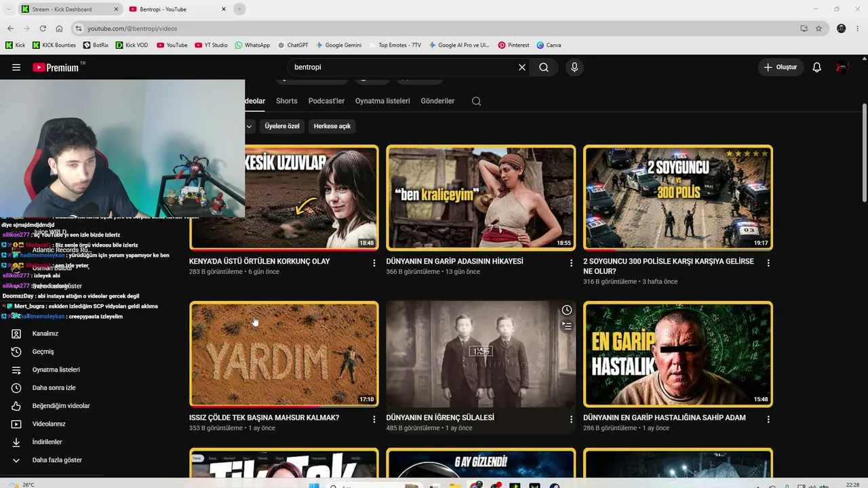
Task: Play the EN GARİP HASTALIK thumbnail
Action: point(678,354)
